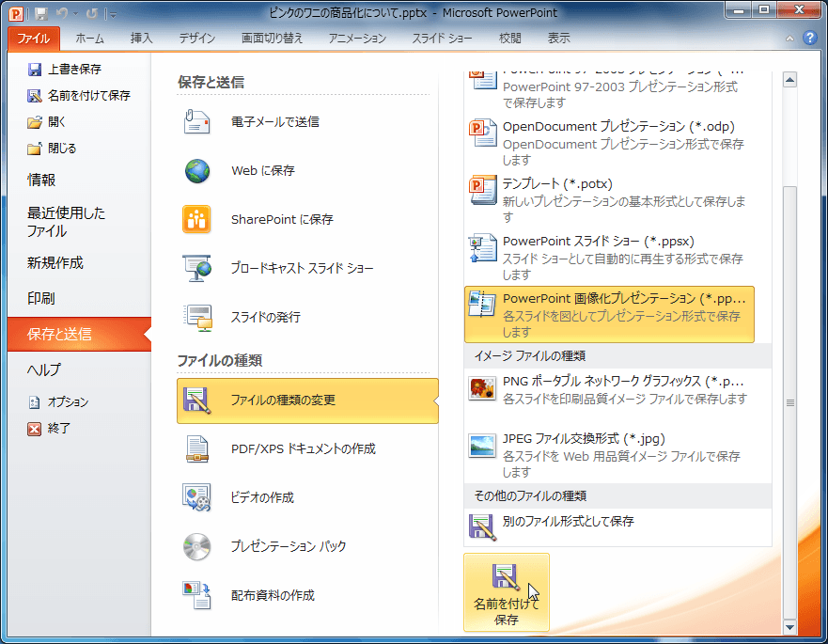Click the スライドの発行 icon
The height and width of the screenshot is (644, 828).
pos(197,318)
